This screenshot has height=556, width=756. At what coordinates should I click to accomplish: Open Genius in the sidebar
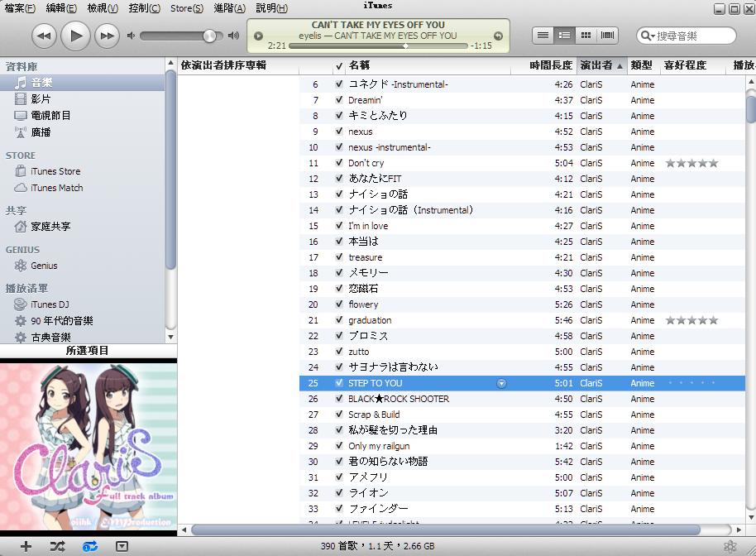pos(44,266)
